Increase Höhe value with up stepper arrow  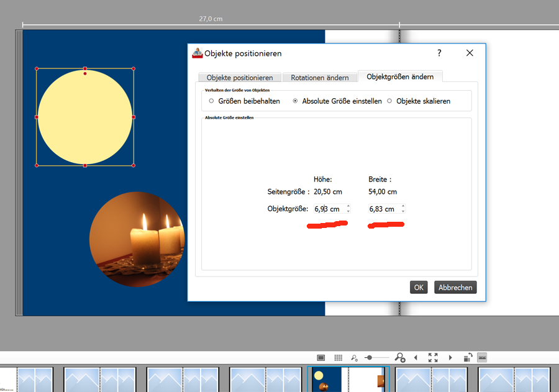pyautogui.click(x=348, y=206)
